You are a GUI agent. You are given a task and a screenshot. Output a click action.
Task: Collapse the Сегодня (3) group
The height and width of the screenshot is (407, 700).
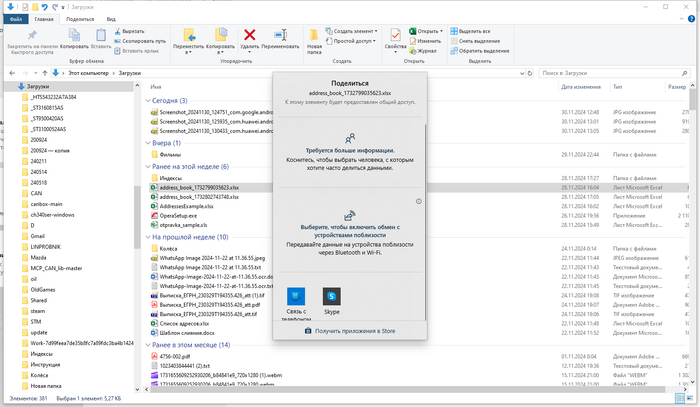coord(147,101)
